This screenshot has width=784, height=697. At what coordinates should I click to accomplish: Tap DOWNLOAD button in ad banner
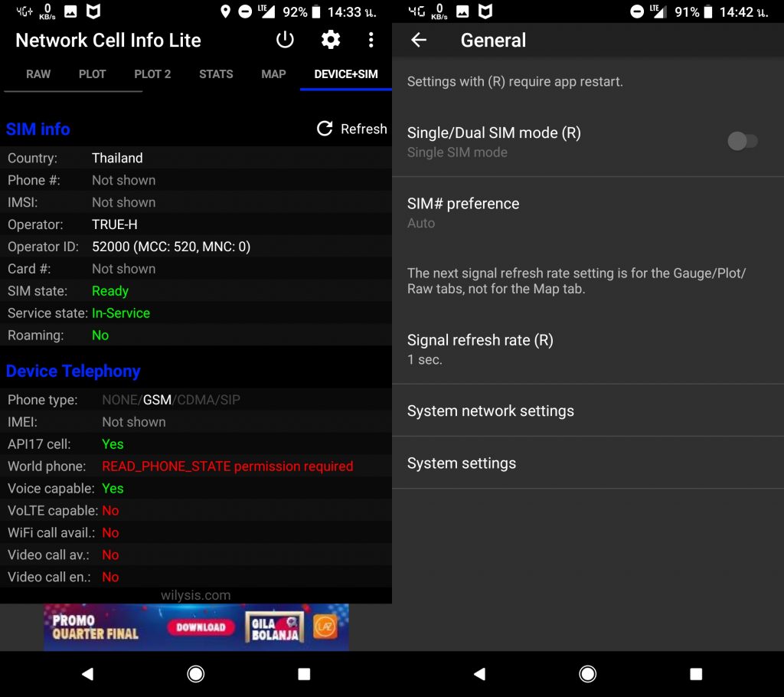201,627
